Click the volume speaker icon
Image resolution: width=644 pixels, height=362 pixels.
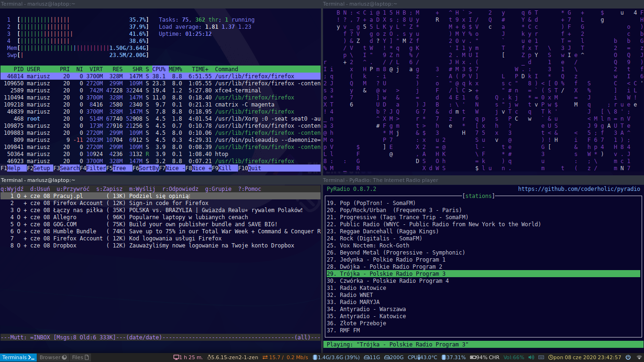(x=531, y=357)
